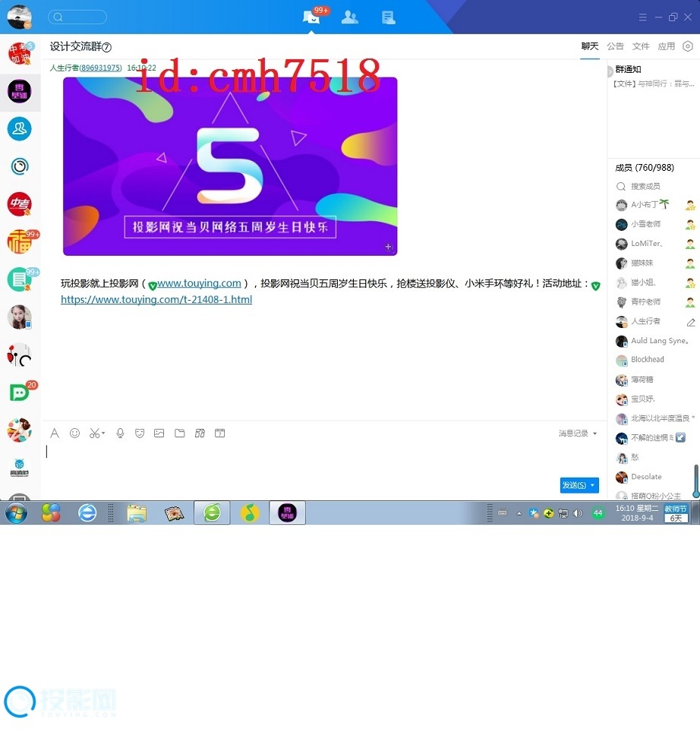700x735 pixels.
Task: Click the 发送(S) send button
Action: [x=574, y=484]
